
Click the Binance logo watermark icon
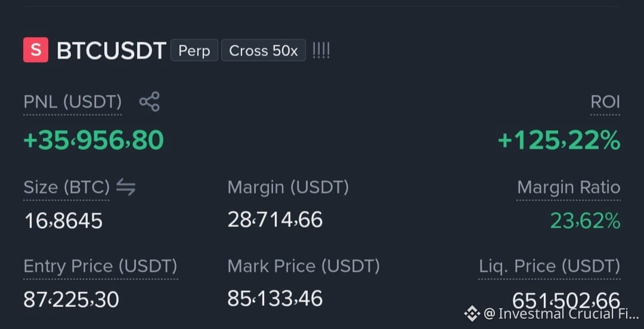click(472, 313)
